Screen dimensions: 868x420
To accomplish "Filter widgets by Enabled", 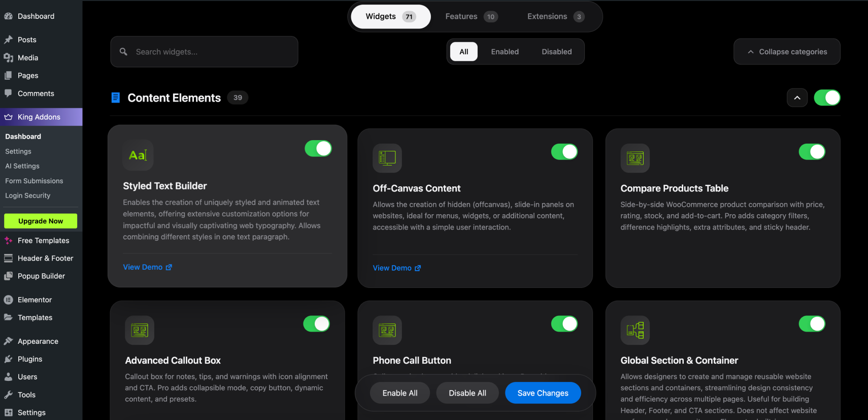I will pyautogui.click(x=505, y=52).
